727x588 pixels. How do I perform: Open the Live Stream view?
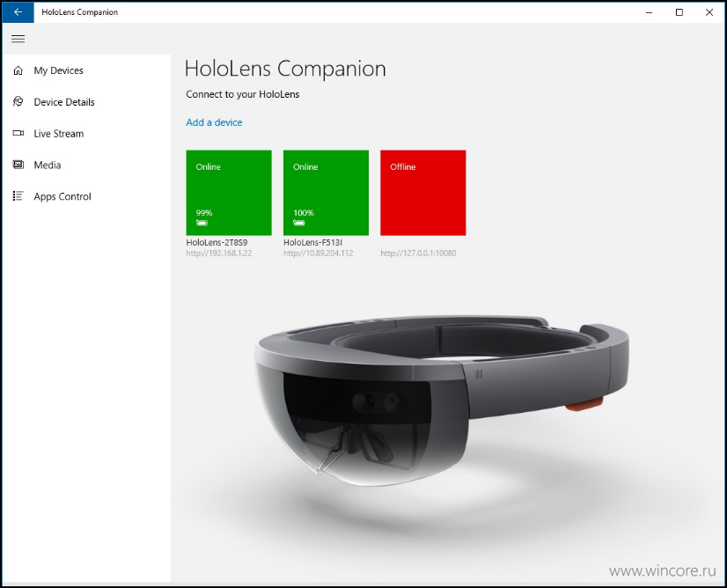tap(86, 134)
